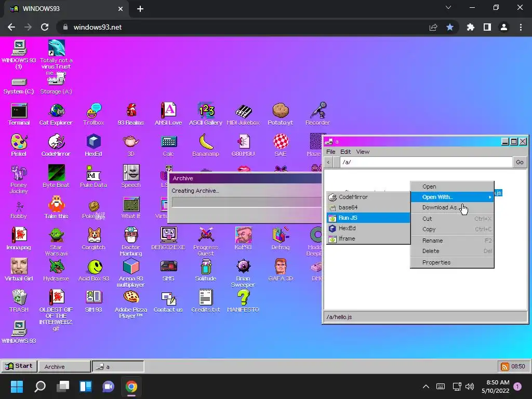The height and width of the screenshot is (399, 532).
Task: Open Star Wars.avi icon
Action: click(56, 242)
